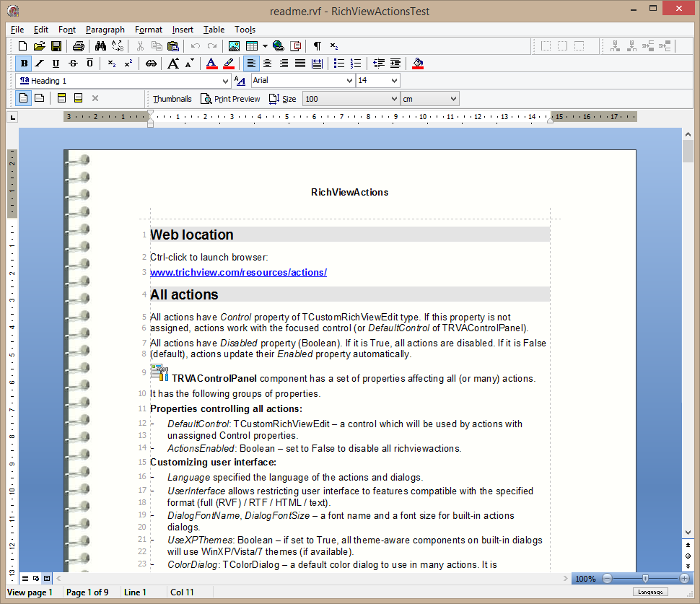
Task: Toggle Bold formatting
Action: click(x=24, y=64)
